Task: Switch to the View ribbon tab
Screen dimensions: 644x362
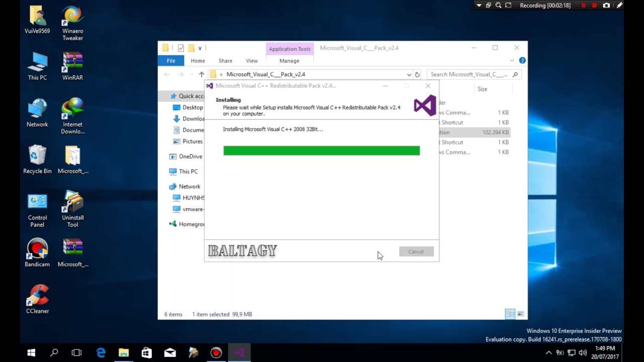Action: pyautogui.click(x=252, y=61)
